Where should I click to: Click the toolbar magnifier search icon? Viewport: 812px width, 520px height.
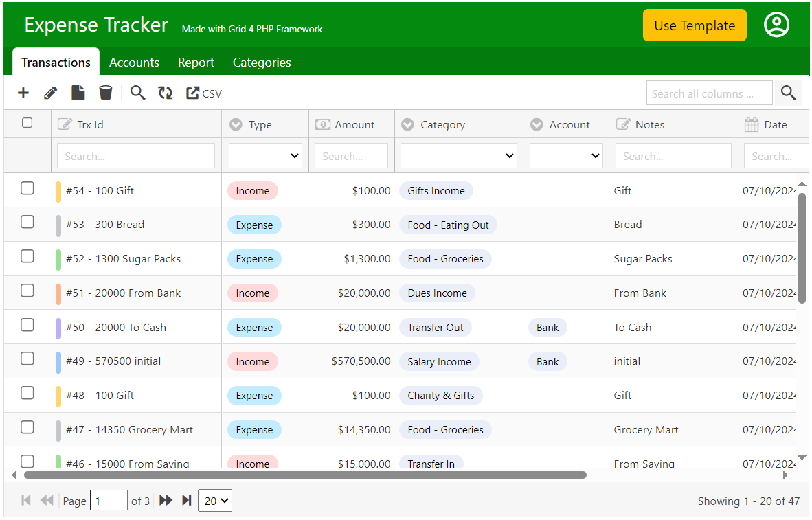(x=138, y=93)
